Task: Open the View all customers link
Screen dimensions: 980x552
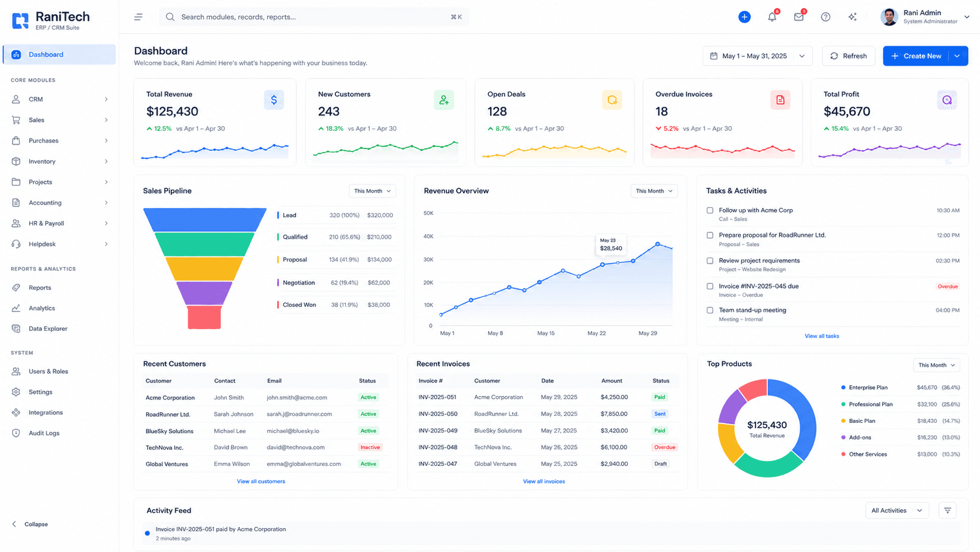Action: (261, 481)
